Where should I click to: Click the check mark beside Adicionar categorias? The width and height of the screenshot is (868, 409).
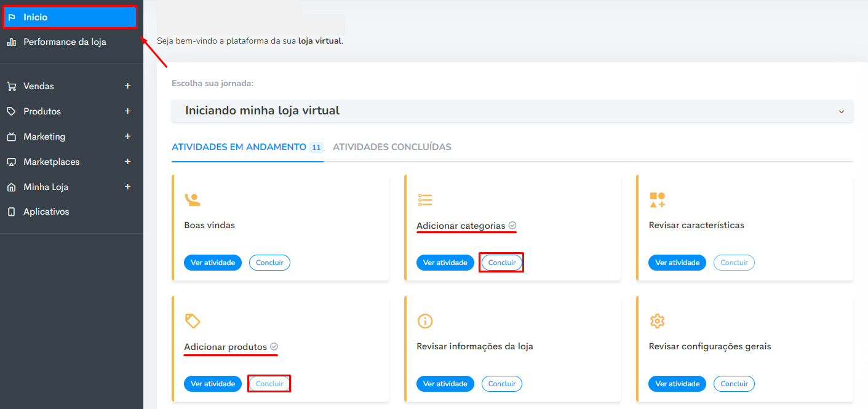[512, 226]
